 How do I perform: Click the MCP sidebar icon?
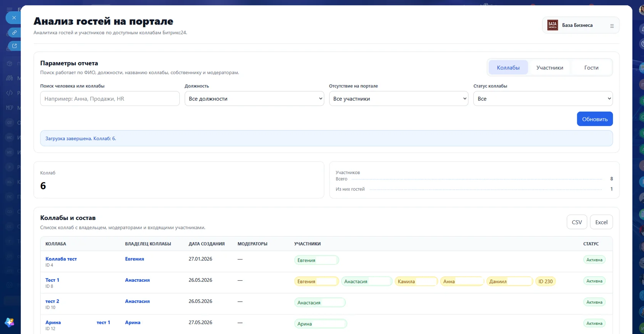click(10, 108)
